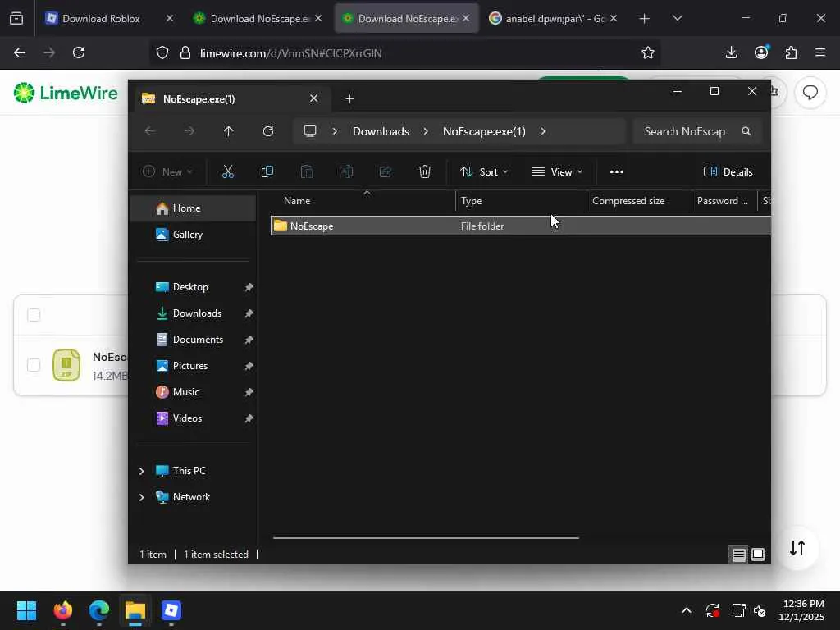This screenshot has height=630, width=840.
Task: Open the View dropdown menu
Action: pyautogui.click(x=557, y=172)
